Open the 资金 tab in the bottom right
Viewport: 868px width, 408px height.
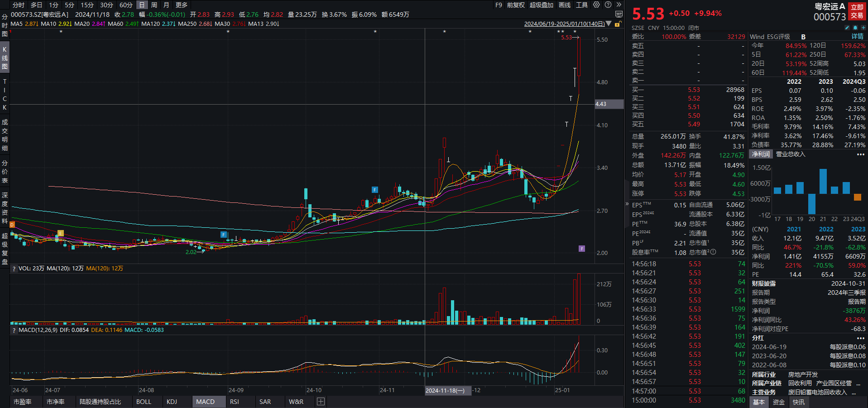coord(778,402)
